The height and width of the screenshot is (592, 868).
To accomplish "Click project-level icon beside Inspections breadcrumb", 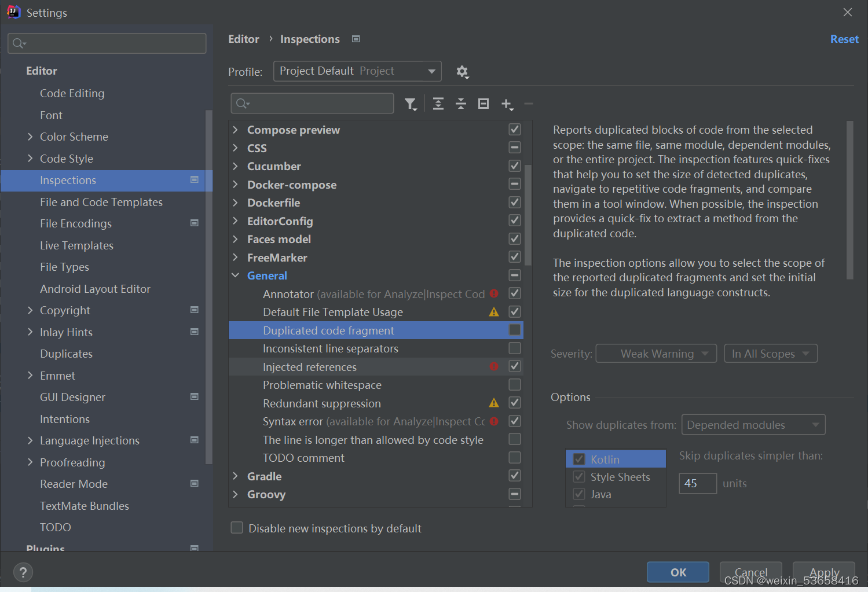I will pos(356,39).
